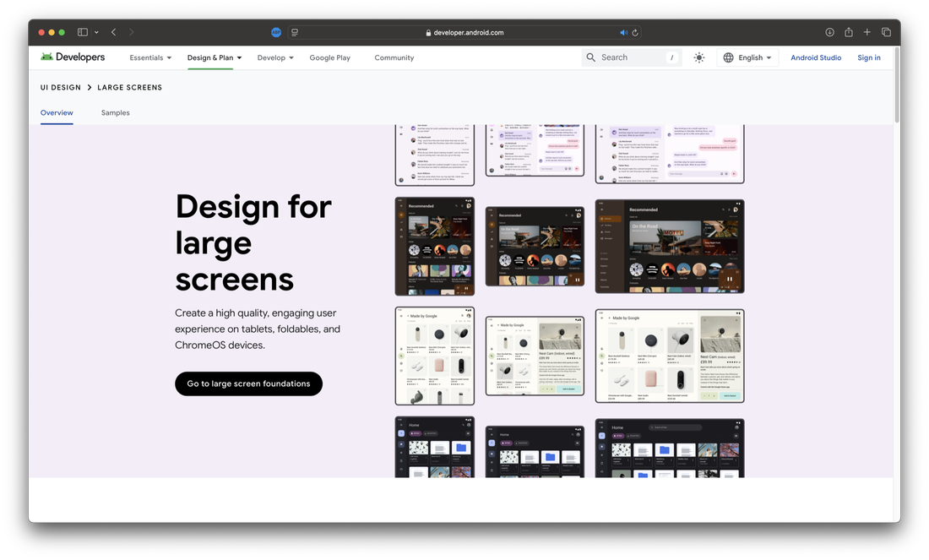This screenshot has width=929, height=560.
Task: Expand the Develop menu
Action: coord(275,57)
